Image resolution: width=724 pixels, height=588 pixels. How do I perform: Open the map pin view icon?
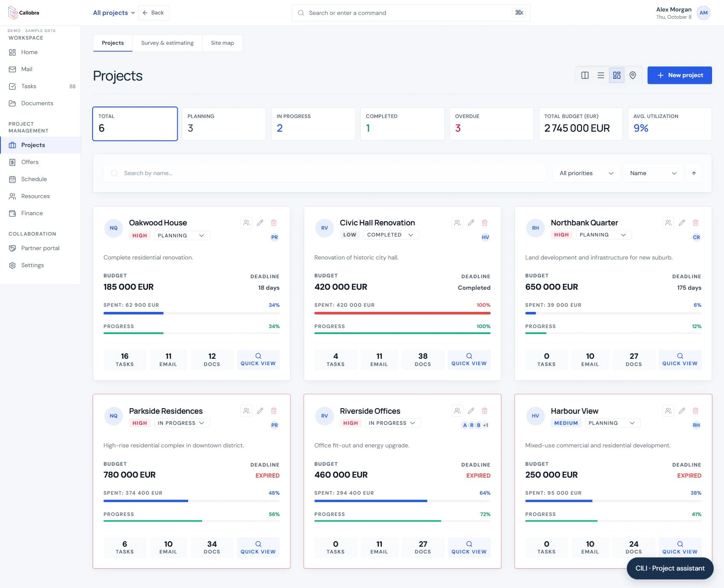pos(633,75)
